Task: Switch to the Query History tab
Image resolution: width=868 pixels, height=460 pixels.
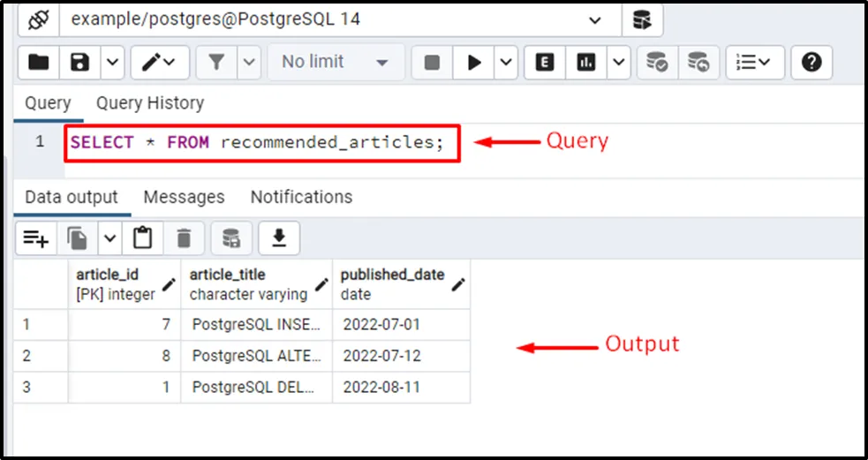Action: tap(149, 103)
